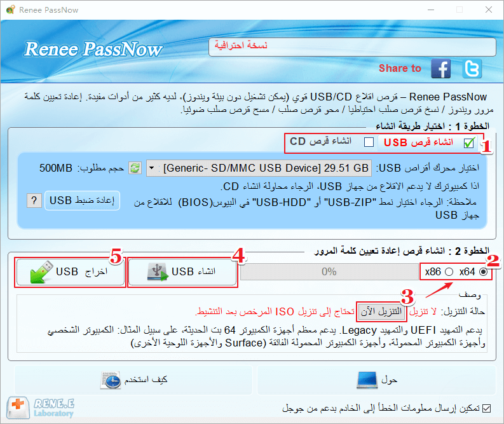Click the green refresh USB drives icon

135,168
